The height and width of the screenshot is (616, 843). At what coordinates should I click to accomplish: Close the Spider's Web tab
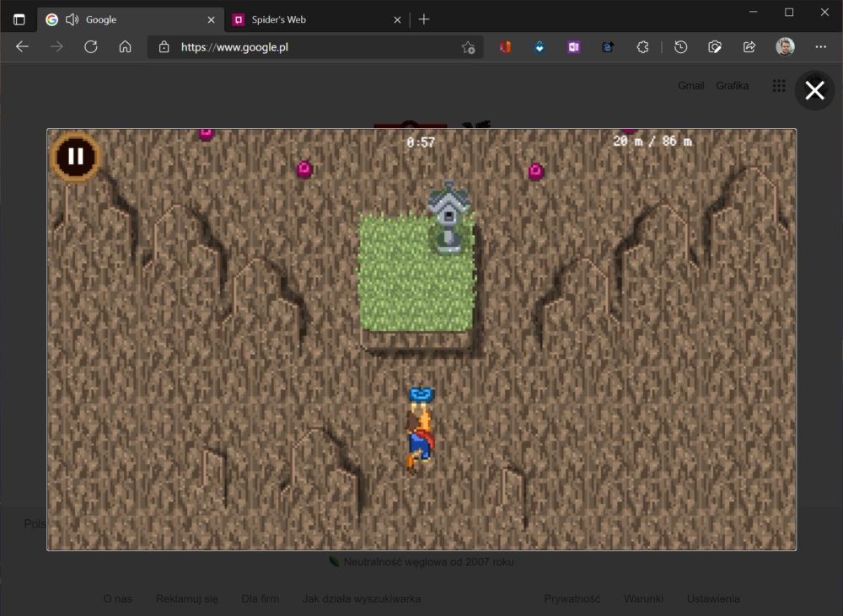pyautogui.click(x=397, y=20)
